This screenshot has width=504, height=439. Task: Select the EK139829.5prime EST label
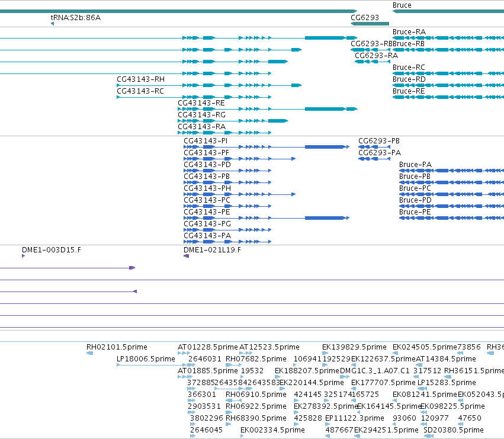coord(354,347)
